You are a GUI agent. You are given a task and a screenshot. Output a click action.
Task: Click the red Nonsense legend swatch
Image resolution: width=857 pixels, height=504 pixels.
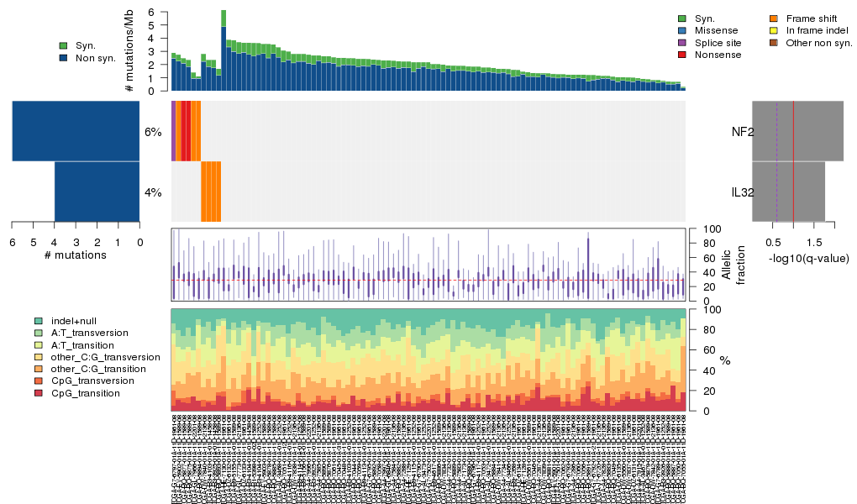coord(682,55)
